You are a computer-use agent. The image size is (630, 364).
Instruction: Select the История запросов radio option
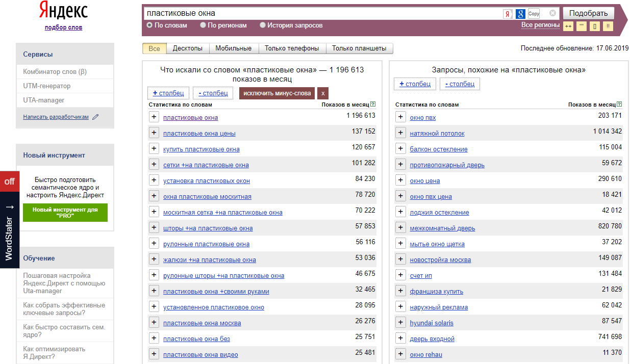[x=263, y=25]
